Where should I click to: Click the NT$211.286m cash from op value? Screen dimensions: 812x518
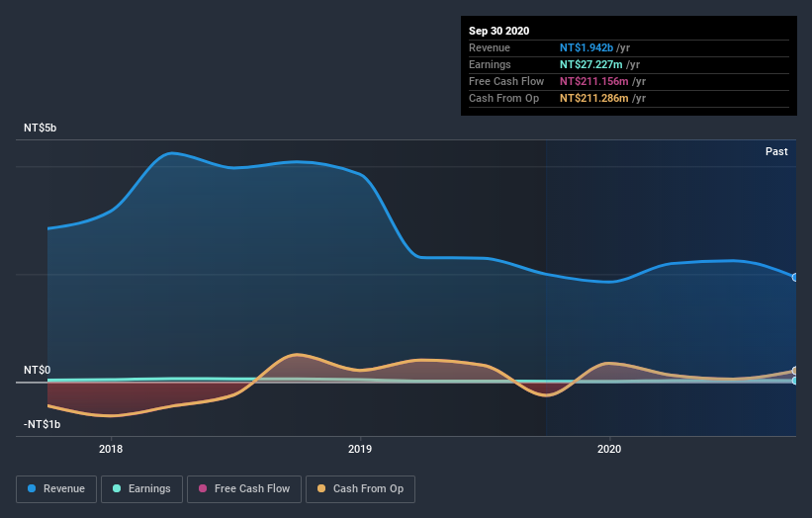(594, 98)
